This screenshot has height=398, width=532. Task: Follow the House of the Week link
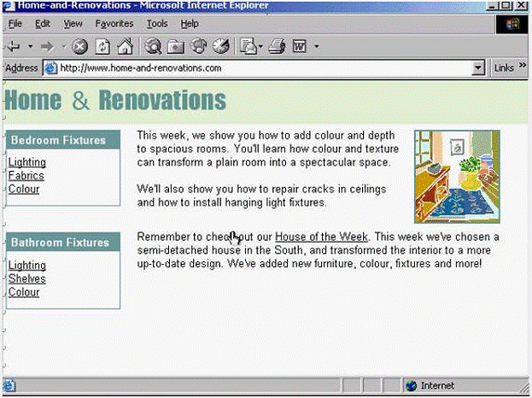point(321,237)
